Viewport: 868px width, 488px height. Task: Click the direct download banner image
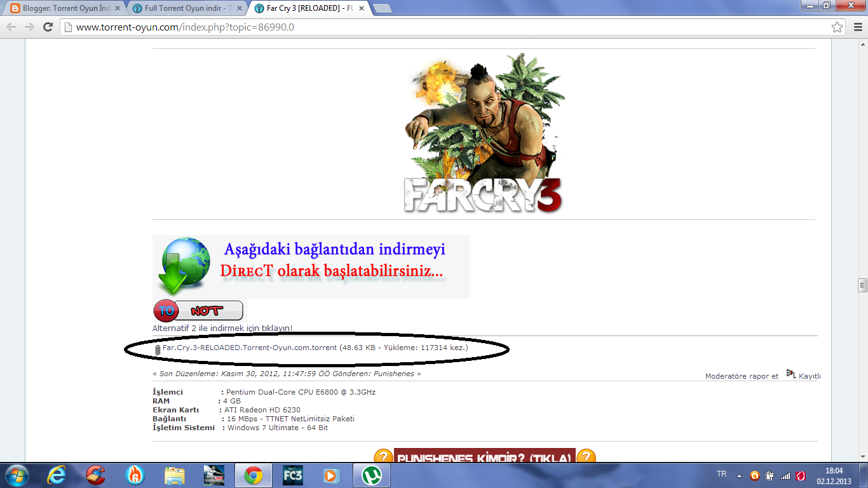[x=311, y=266]
